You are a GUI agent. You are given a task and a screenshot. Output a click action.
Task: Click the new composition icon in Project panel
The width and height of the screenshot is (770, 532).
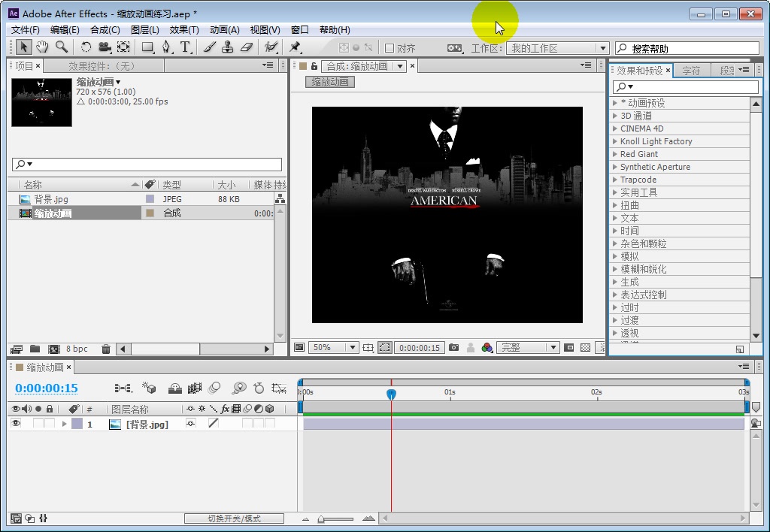click(x=53, y=349)
